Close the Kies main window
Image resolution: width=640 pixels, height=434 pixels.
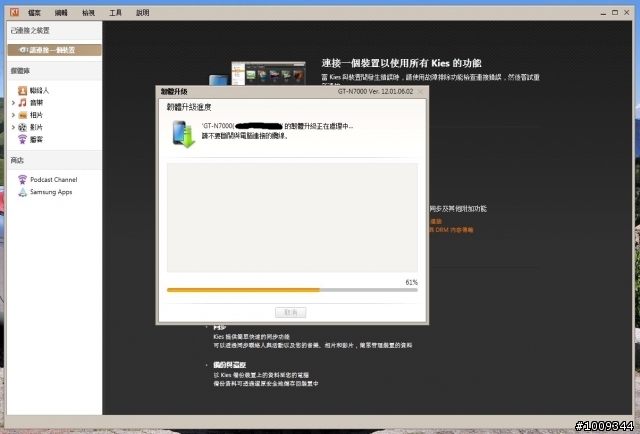627,13
